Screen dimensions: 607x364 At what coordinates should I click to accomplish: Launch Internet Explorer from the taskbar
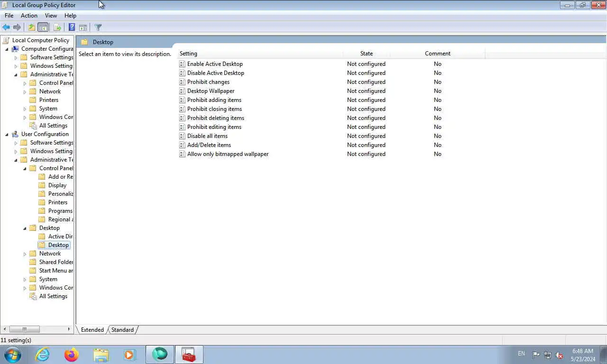[x=43, y=355]
